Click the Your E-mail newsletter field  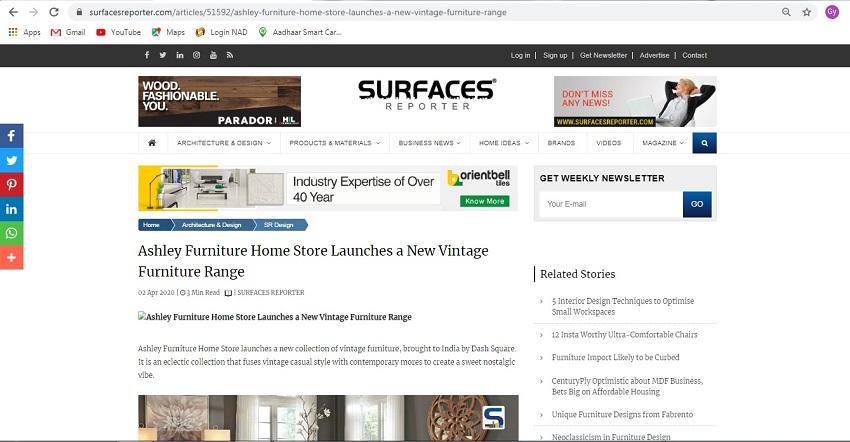(x=611, y=204)
